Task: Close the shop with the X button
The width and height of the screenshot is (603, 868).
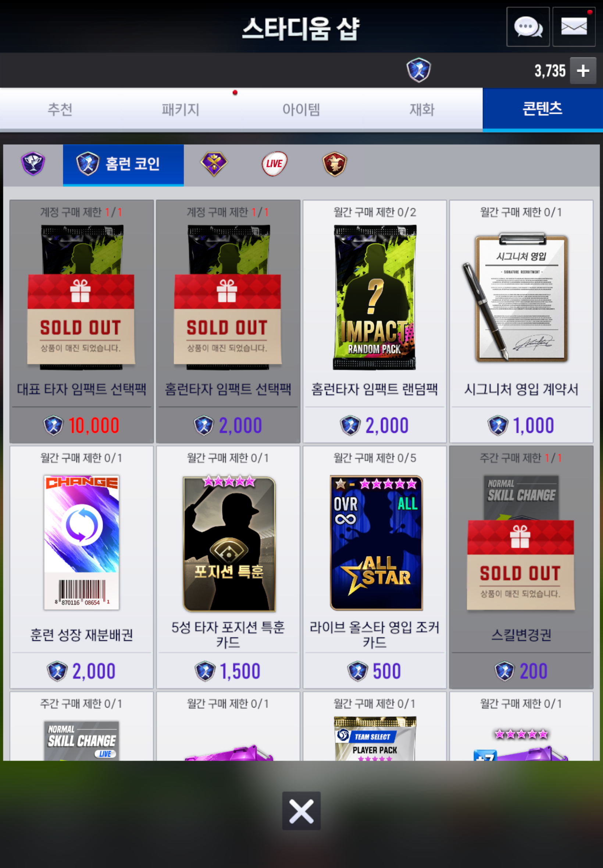Action: [x=301, y=811]
